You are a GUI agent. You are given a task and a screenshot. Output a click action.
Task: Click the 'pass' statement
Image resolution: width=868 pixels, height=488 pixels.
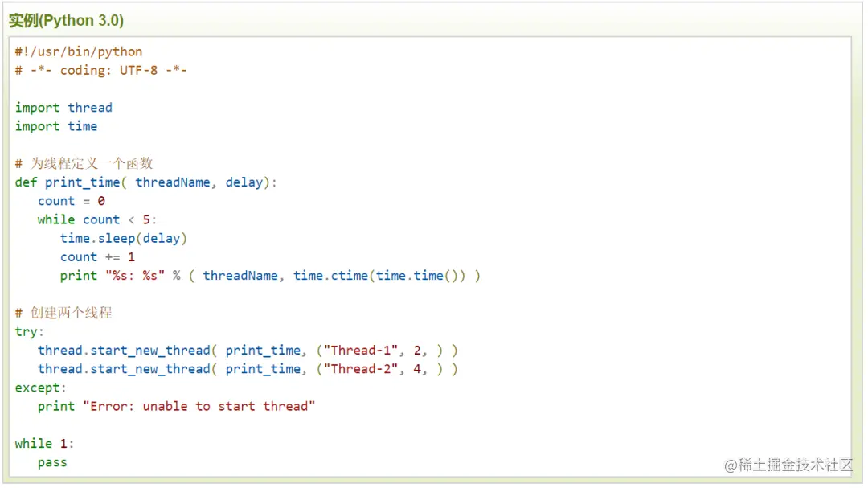pyautogui.click(x=52, y=463)
